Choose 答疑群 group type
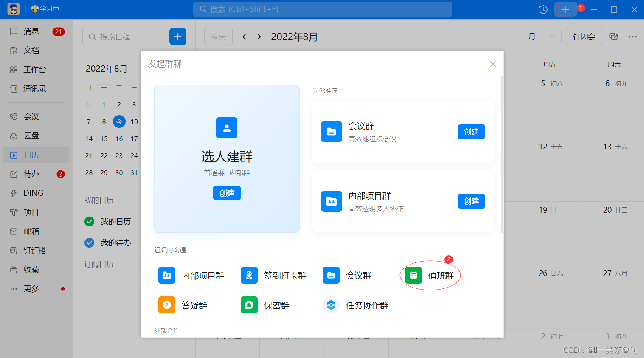Screen dimensions: 644x358 click(183, 305)
